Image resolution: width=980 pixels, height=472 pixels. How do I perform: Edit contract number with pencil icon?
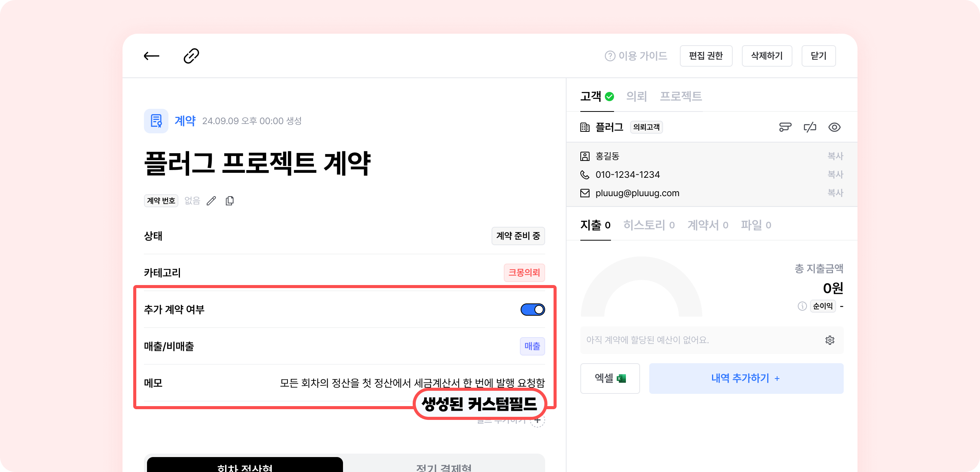click(x=211, y=201)
